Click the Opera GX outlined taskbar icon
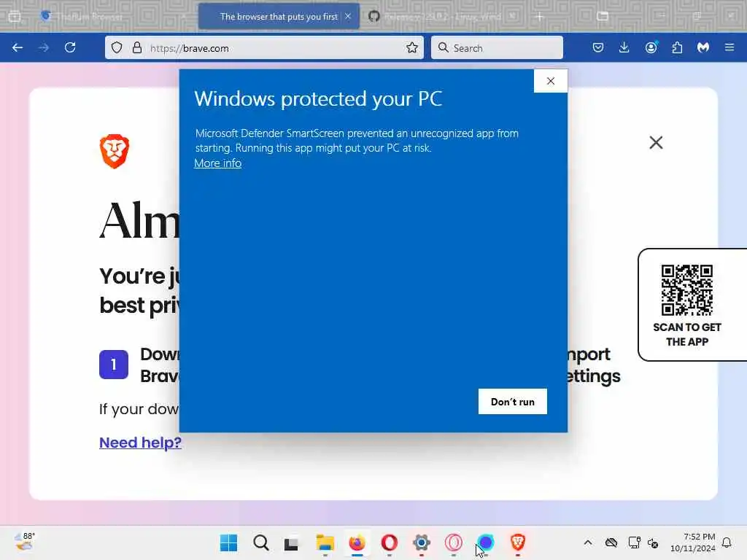The width and height of the screenshot is (747, 560). [454, 542]
